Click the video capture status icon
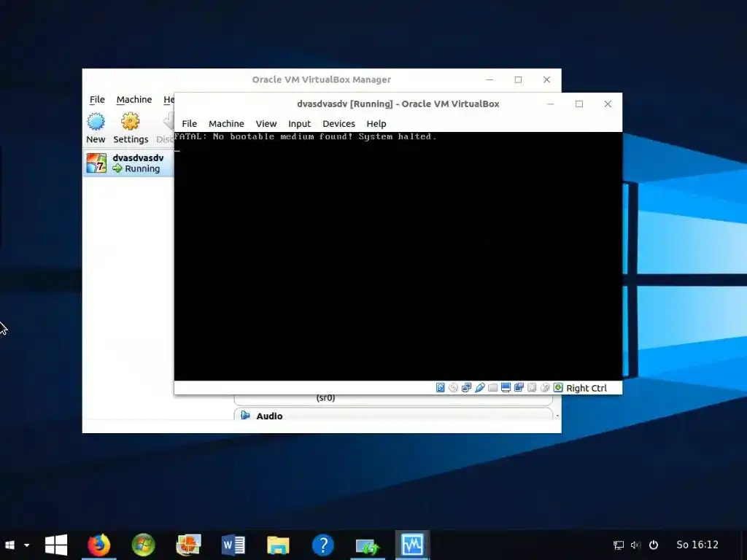 tap(519, 388)
